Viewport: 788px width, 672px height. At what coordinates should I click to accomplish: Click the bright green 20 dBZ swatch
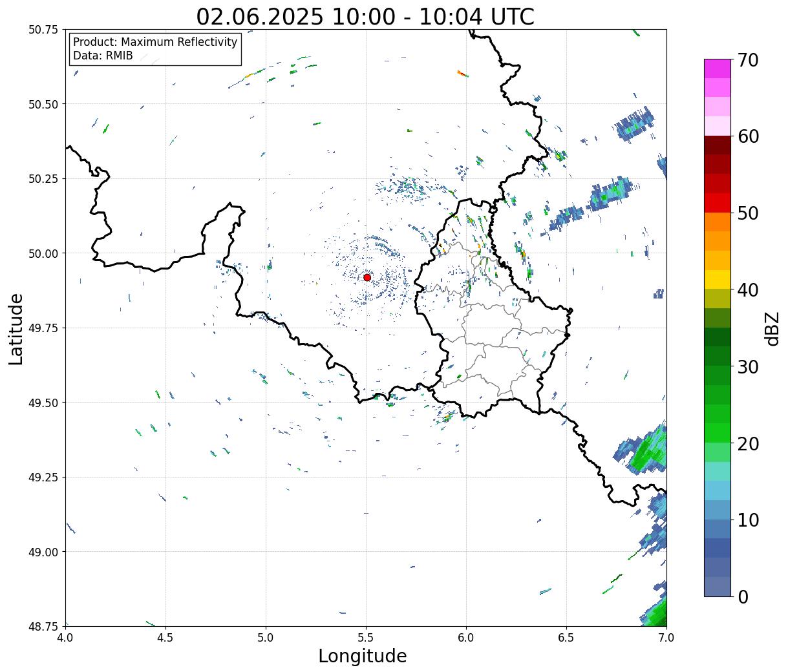click(x=718, y=433)
